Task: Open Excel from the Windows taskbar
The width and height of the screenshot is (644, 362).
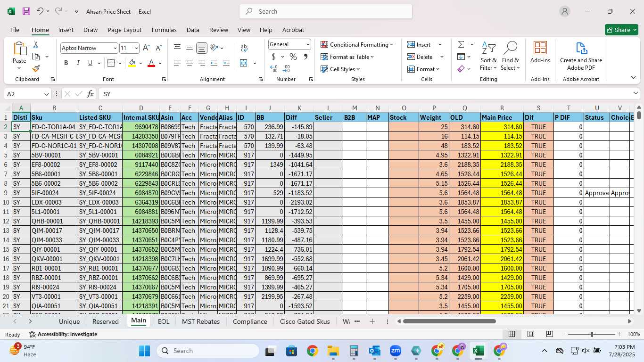Action: [x=478, y=351]
